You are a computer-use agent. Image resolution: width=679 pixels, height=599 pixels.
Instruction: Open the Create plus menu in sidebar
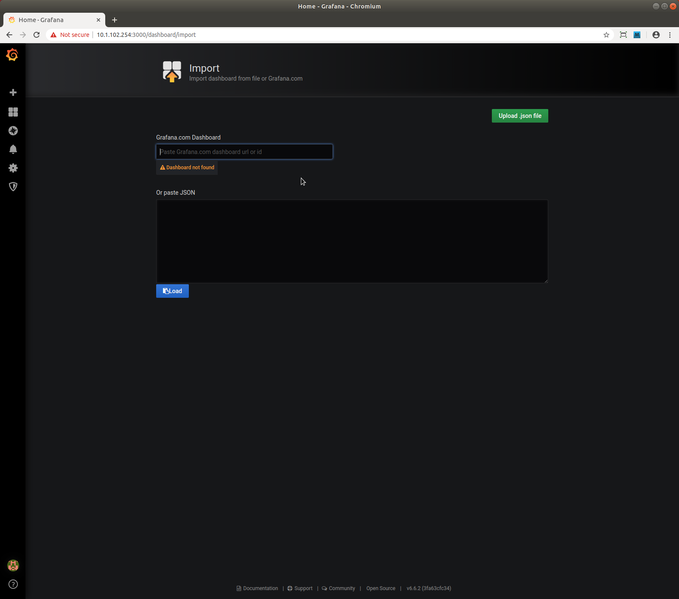tap(13, 93)
